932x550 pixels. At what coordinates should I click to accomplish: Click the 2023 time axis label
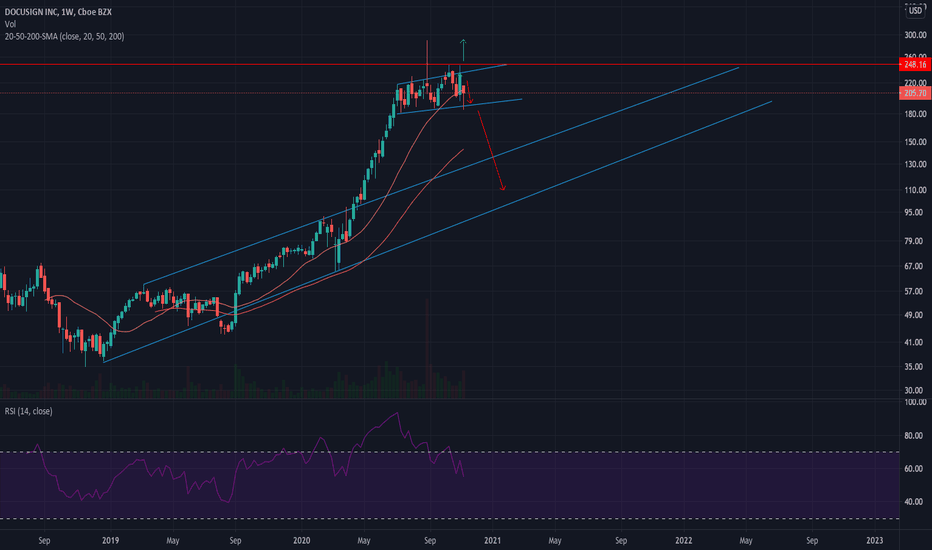(x=874, y=540)
